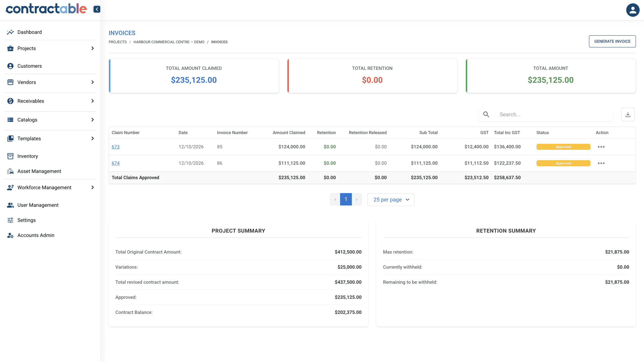Open action menu for claim 673

pyautogui.click(x=601, y=147)
